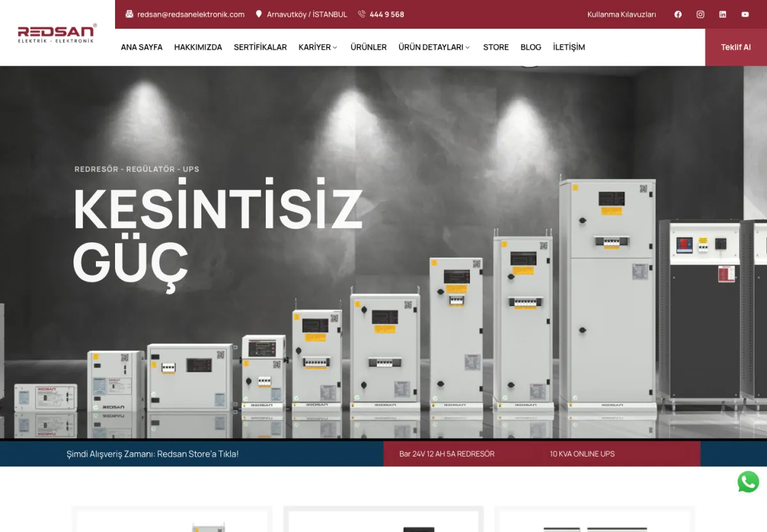Viewport: 767px width, 532px height.
Task: Expand the ÜRÜN DETAYLARI dropdown chevron
Action: [x=467, y=47]
